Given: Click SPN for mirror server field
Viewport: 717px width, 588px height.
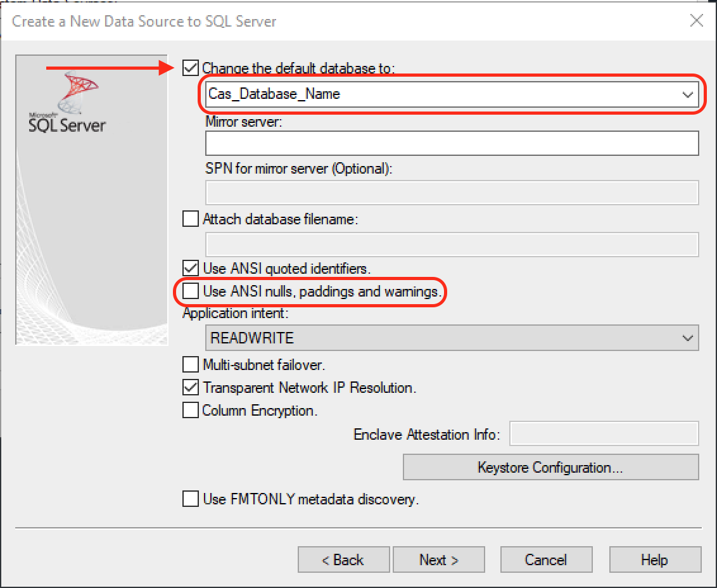Looking at the screenshot, I should click(452, 193).
